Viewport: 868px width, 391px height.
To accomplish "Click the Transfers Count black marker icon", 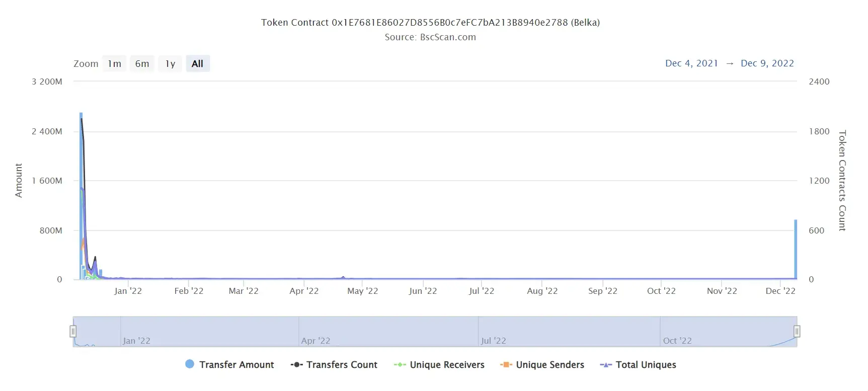I will 296,365.
